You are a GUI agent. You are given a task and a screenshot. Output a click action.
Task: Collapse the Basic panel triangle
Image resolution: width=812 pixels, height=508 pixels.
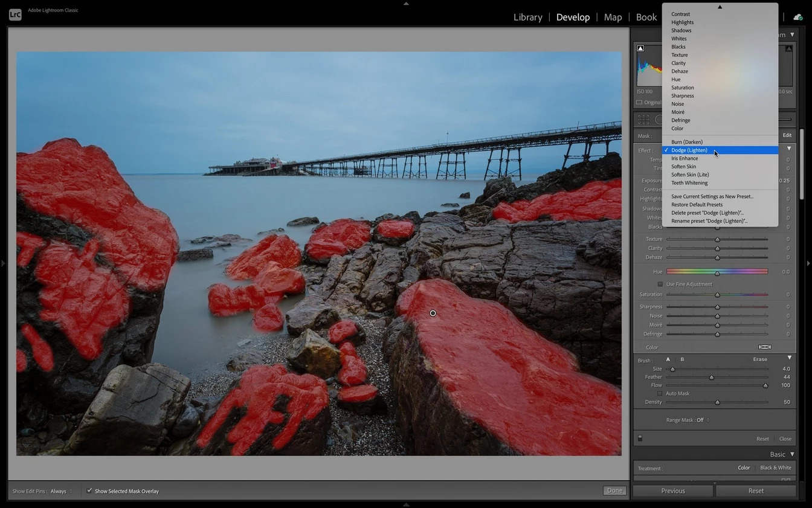click(x=791, y=454)
